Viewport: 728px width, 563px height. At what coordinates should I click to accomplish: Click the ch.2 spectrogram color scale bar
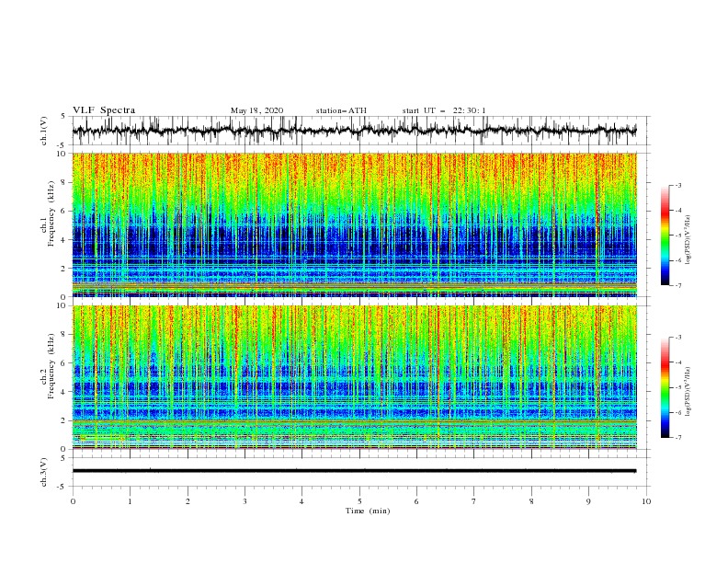[665, 387]
